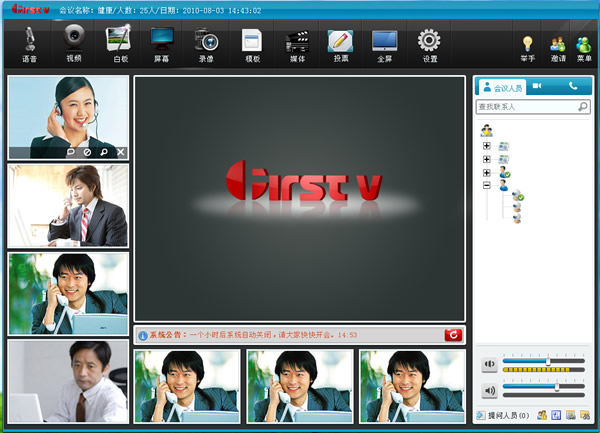
Task: Click the zoom magnifier on the headset woman video
Action: pyautogui.click(x=104, y=152)
